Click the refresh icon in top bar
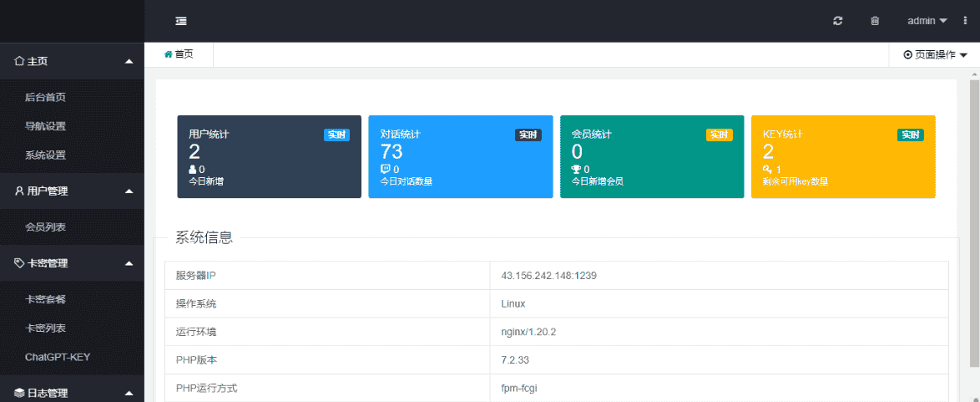 coord(838,21)
